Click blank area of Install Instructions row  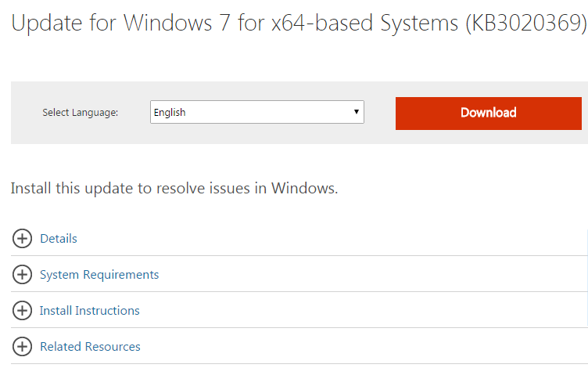[375, 311]
